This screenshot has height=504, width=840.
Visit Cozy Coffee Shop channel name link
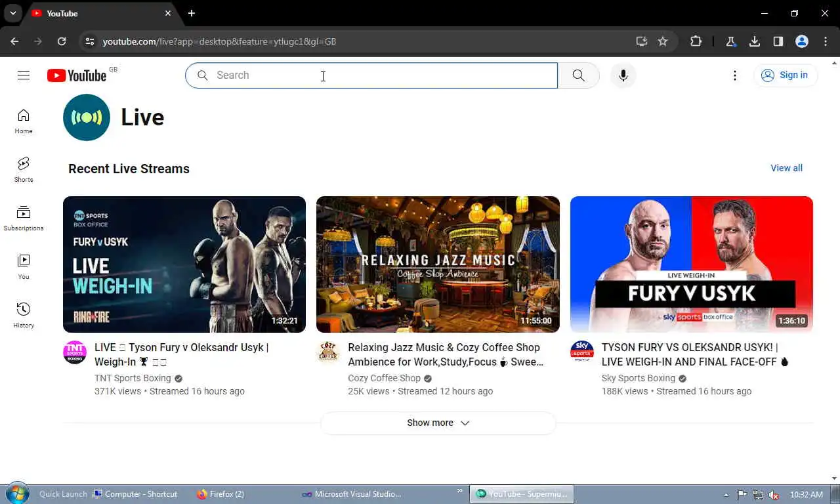(384, 378)
